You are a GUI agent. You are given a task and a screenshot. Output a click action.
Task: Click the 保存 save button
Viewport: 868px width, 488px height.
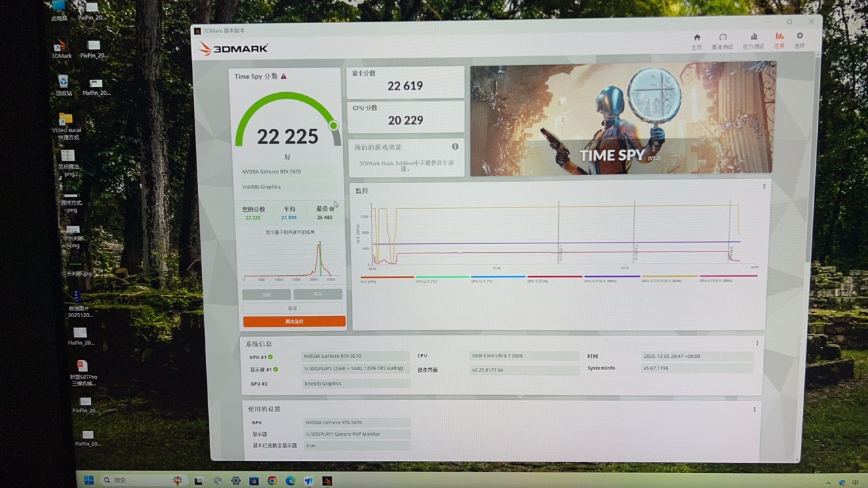point(318,295)
